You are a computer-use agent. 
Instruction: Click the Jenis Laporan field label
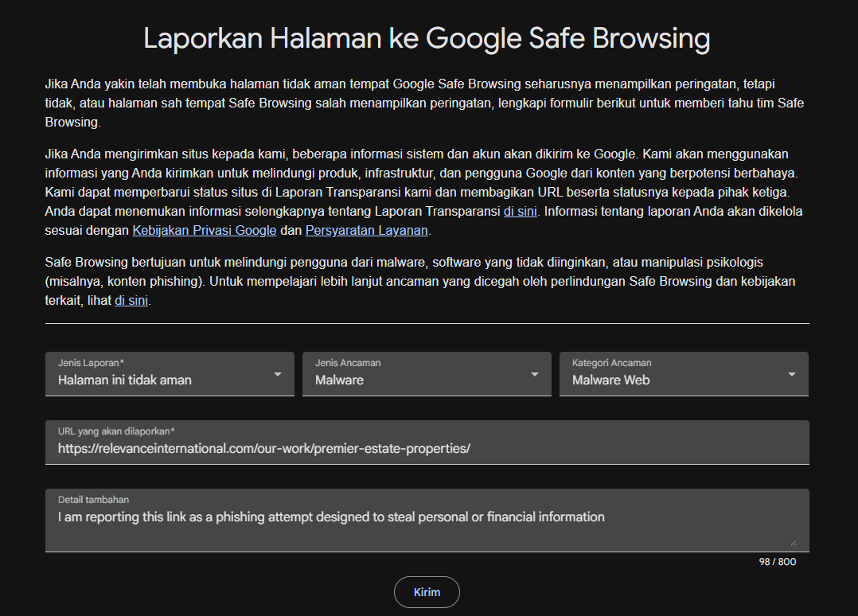click(91, 363)
